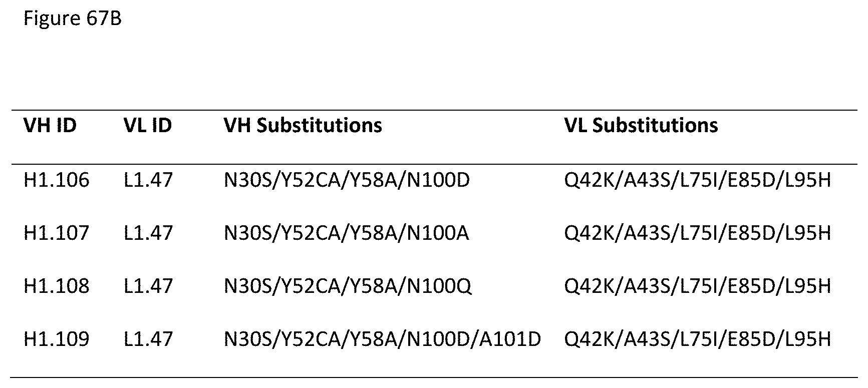Select the H1.109 cell
The image size is (868, 388).
pos(57,339)
